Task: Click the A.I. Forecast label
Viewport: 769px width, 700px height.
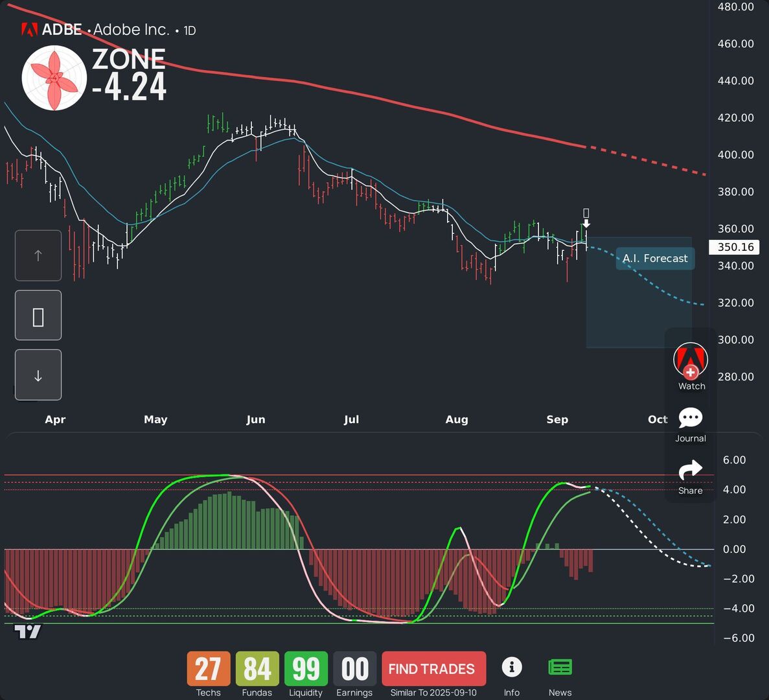Action: (655, 259)
